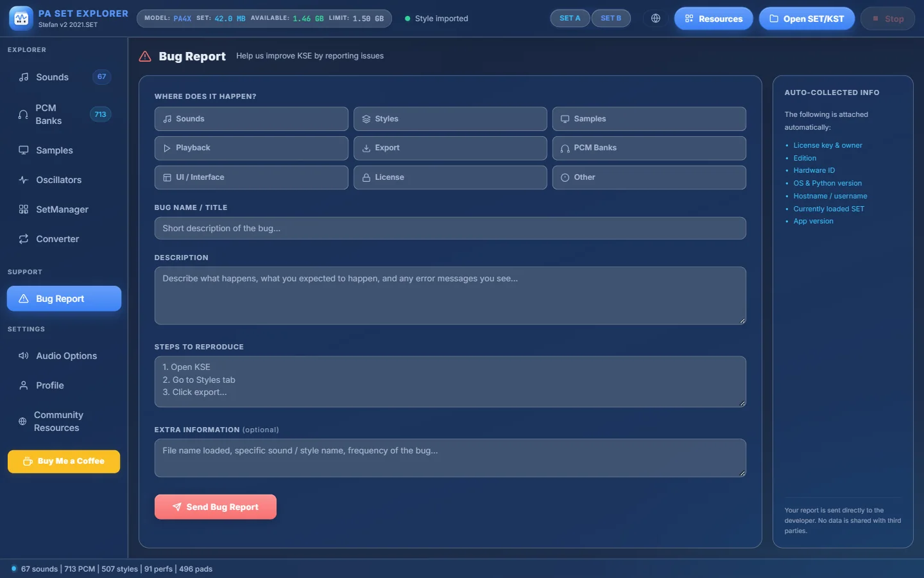Open the Profile settings page
The width and height of the screenshot is (924, 578).
(64, 385)
